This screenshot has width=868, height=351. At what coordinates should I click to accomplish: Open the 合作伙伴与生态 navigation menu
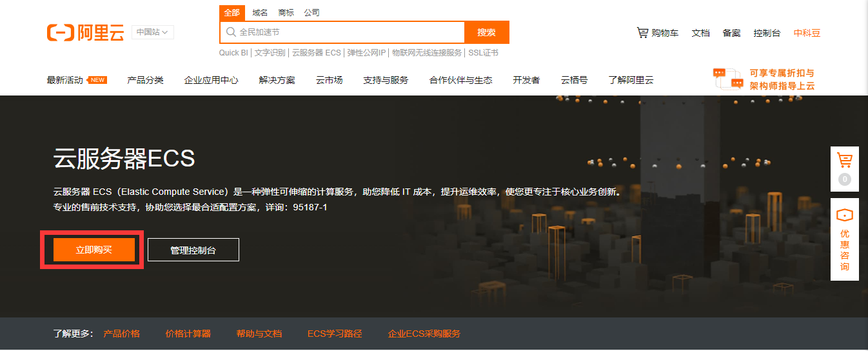point(461,80)
